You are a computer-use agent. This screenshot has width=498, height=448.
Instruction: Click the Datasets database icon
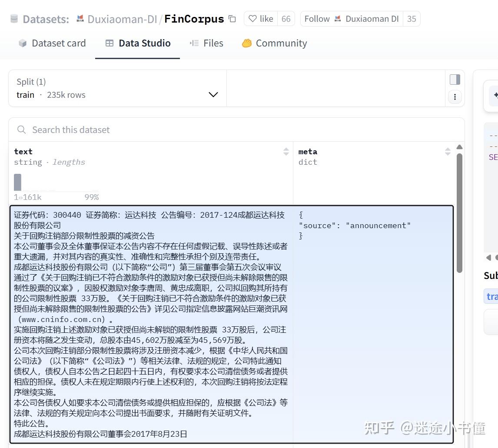pos(14,19)
